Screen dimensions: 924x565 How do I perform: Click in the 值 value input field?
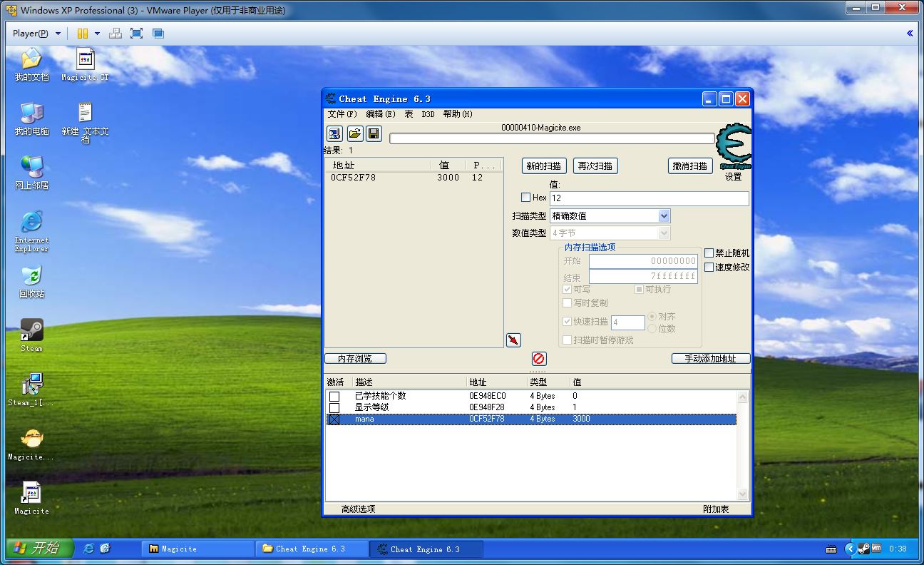[650, 198]
